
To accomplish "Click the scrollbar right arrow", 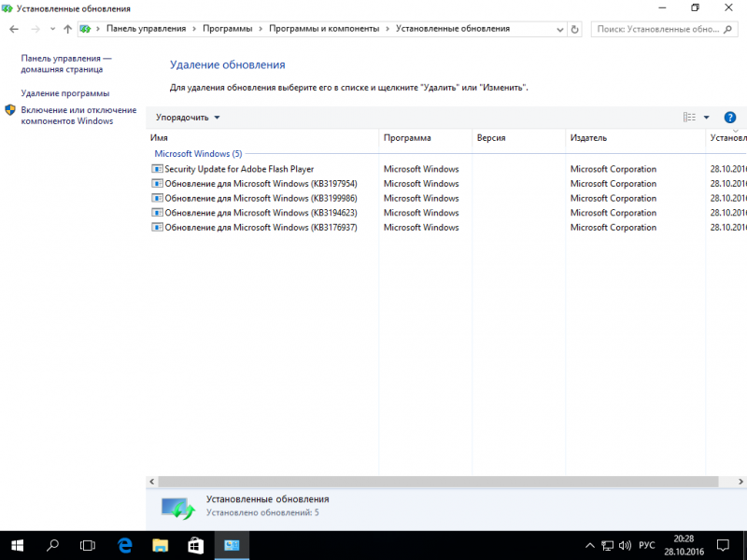I will pos(740,482).
